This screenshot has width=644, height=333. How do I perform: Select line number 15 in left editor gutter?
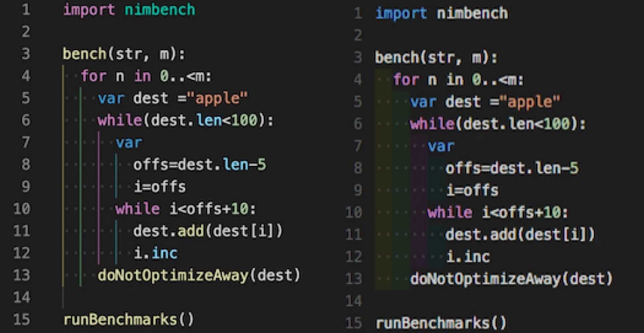click(x=22, y=320)
